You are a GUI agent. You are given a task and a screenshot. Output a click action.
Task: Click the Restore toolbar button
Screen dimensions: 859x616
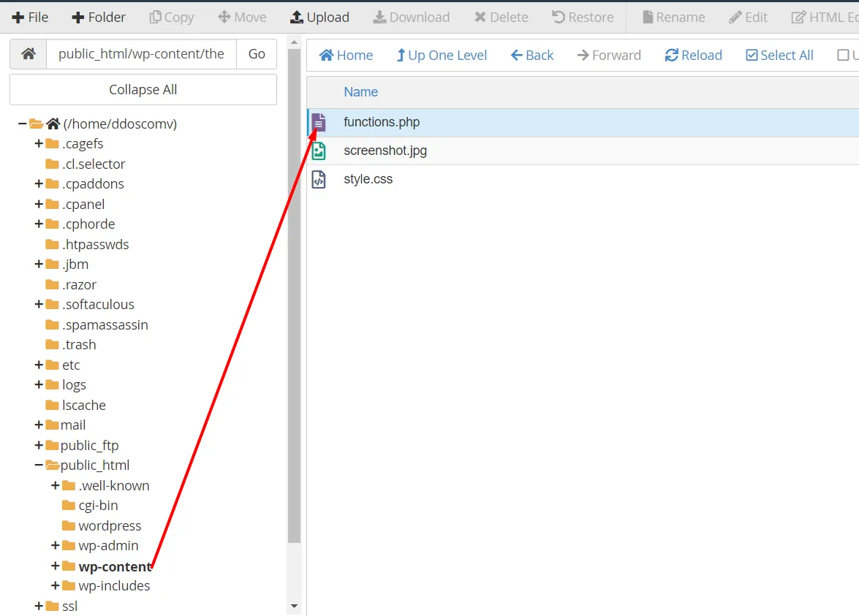(x=583, y=18)
